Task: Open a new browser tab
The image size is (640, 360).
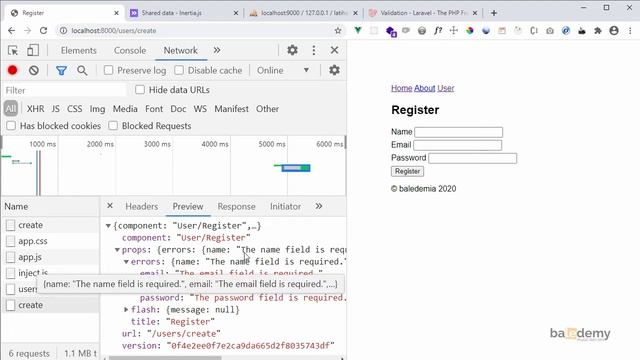Action: point(494,13)
